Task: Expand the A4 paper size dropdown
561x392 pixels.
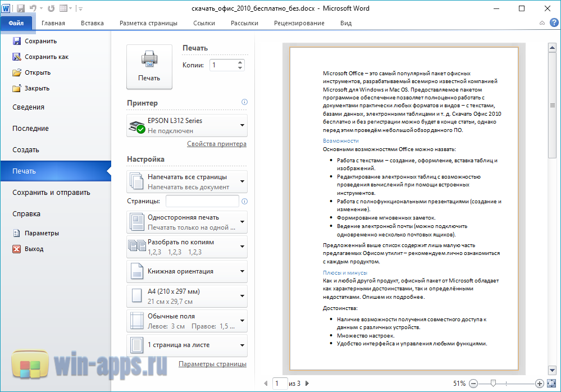Action: pyautogui.click(x=187, y=296)
